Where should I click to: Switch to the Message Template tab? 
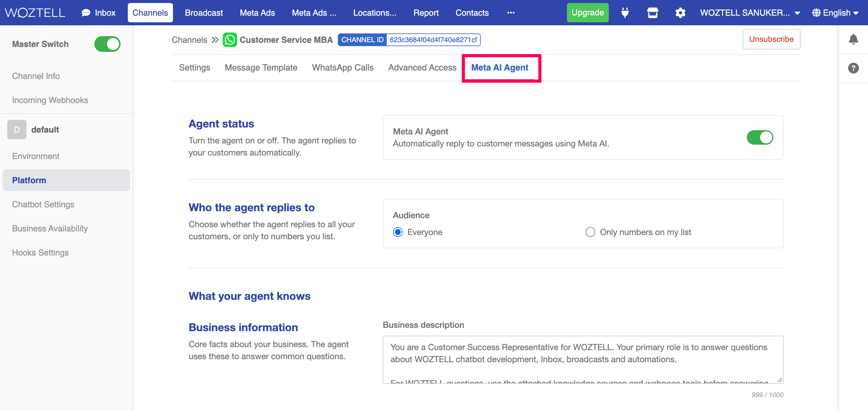(x=261, y=68)
